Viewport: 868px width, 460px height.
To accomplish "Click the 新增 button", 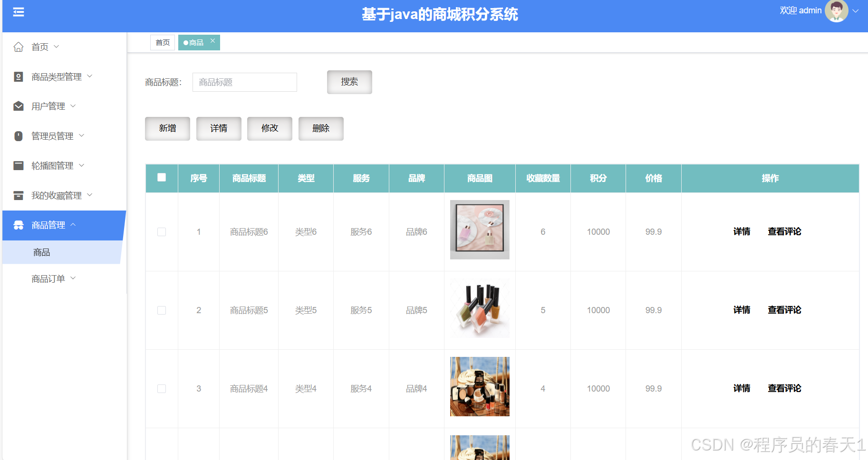I will pos(167,128).
